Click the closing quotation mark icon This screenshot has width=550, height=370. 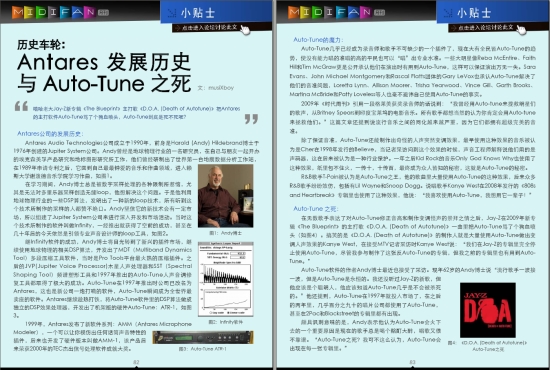pos(251,119)
